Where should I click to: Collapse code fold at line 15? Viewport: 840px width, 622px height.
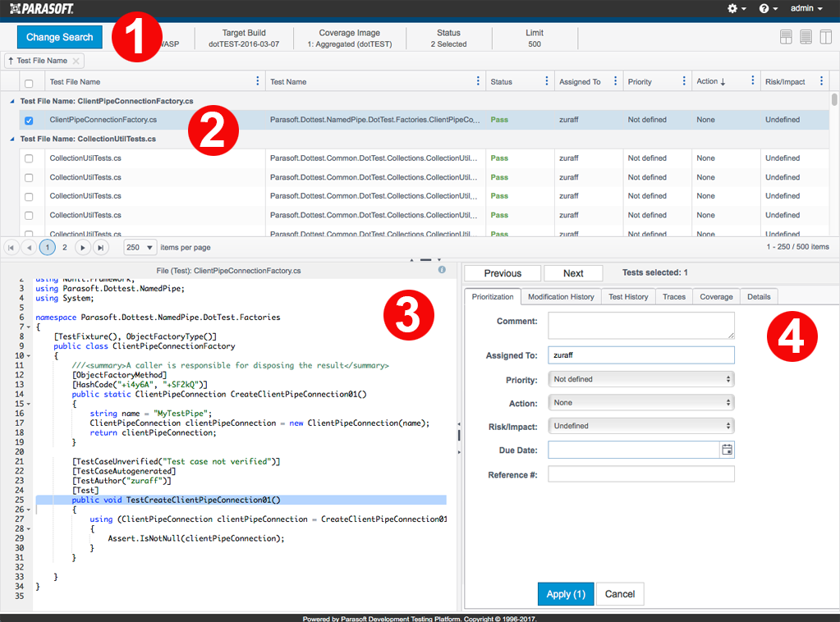(29, 405)
